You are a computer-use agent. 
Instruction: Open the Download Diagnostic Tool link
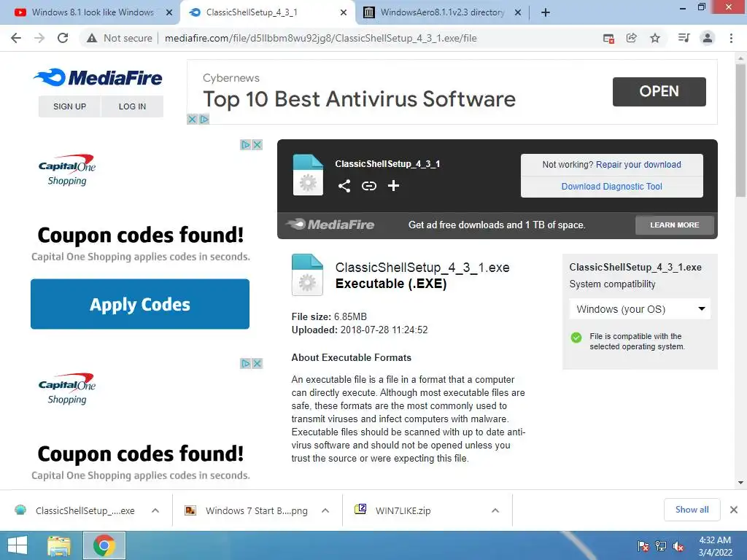pyautogui.click(x=612, y=186)
